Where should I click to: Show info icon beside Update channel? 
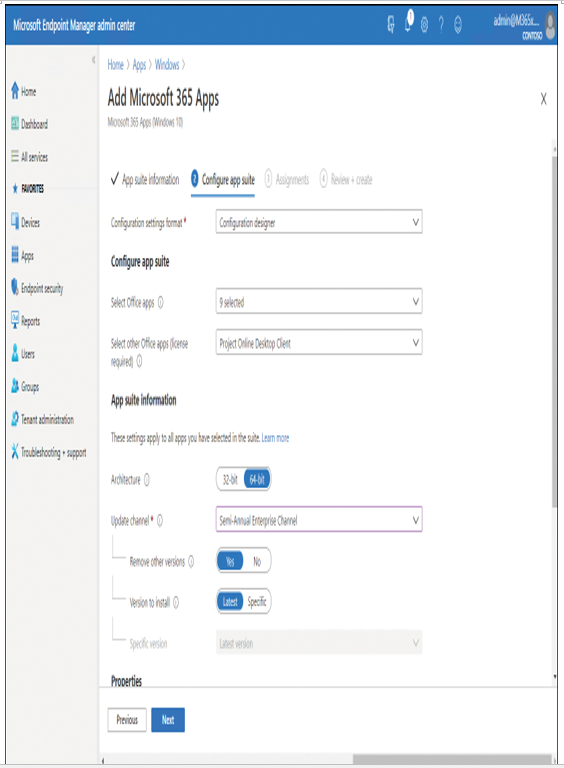160,520
